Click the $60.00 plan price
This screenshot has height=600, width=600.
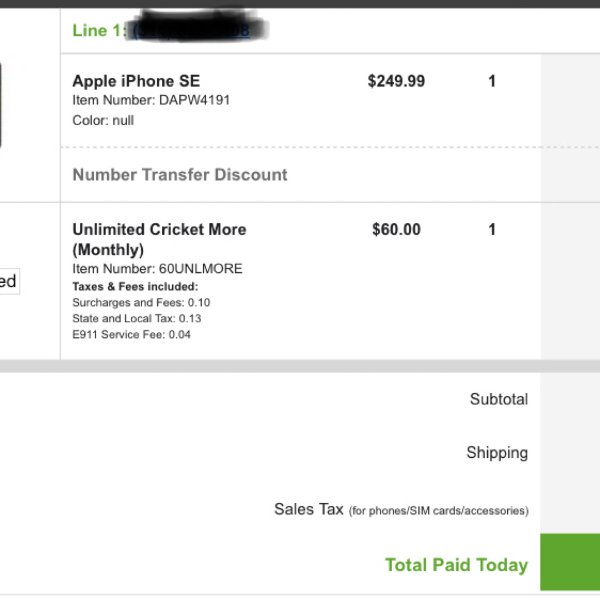396,230
